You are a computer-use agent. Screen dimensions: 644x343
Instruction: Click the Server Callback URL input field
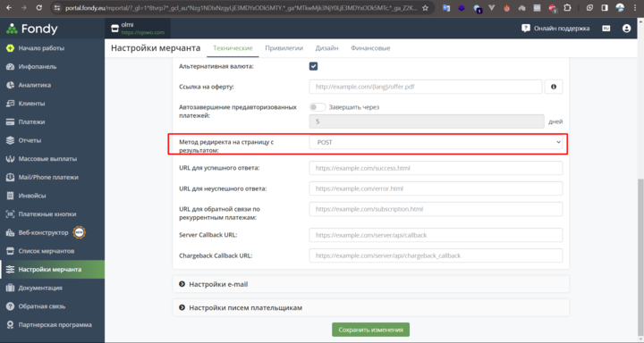pos(436,235)
